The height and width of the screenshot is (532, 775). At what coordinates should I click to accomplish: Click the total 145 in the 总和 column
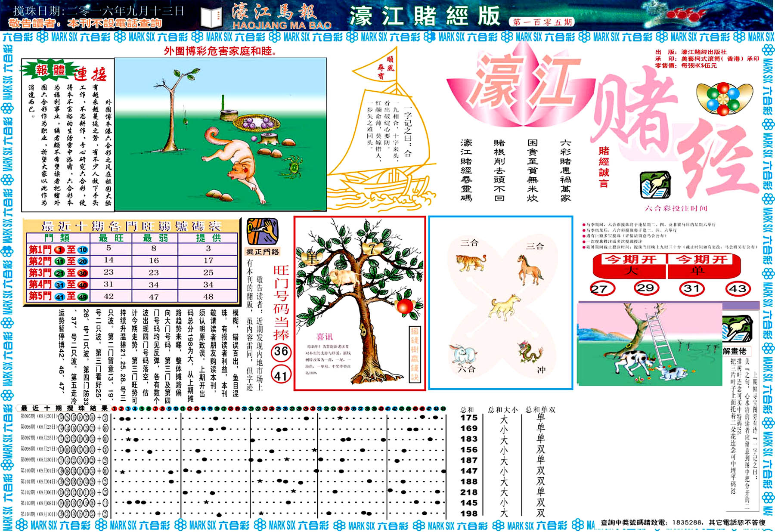pyautogui.click(x=469, y=503)
